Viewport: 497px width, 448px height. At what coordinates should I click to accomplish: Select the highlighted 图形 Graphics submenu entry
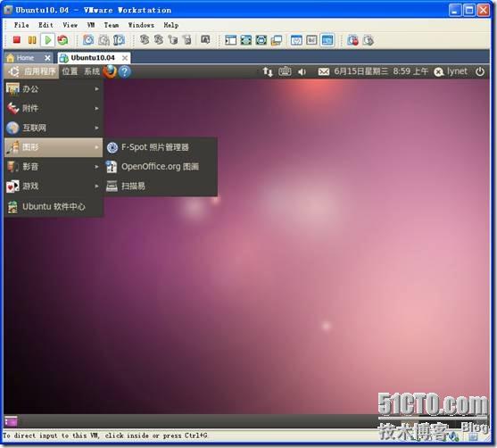(54, 147)
